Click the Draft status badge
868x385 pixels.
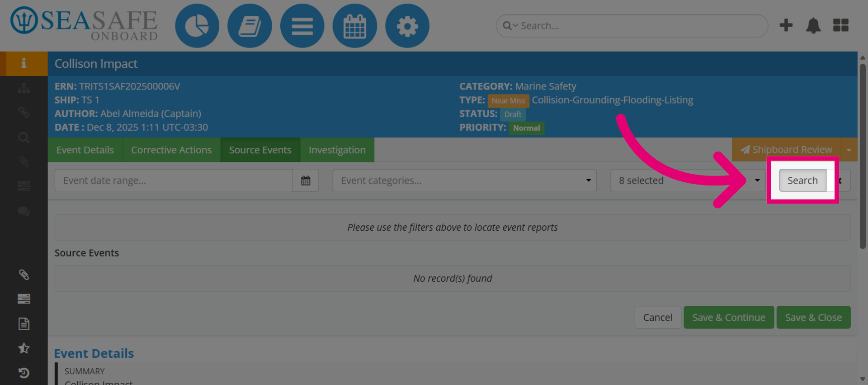tap(513, 114)
